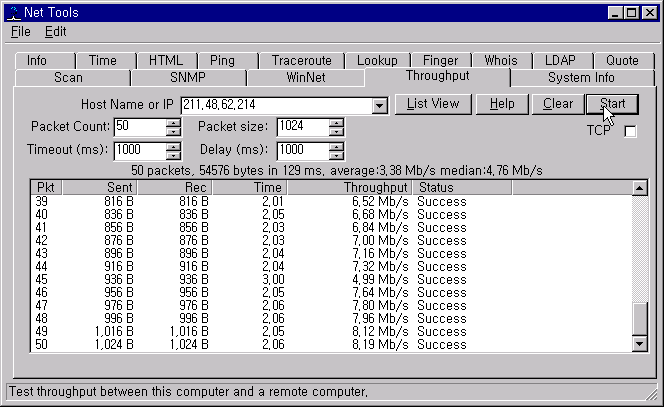
Task: Sort by the Rec column header
Action: coord(174,188)
